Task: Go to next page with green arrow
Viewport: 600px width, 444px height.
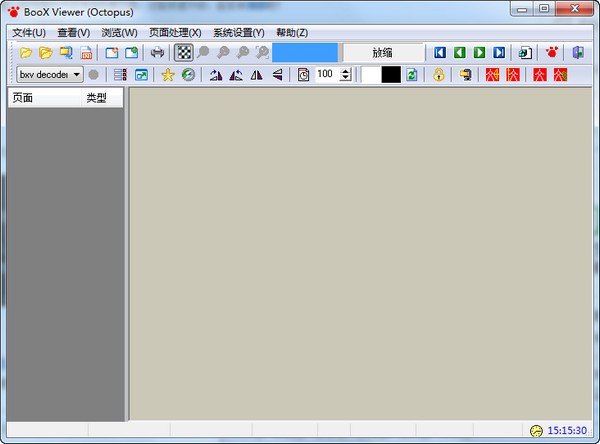Action: (x=479, y=52)
